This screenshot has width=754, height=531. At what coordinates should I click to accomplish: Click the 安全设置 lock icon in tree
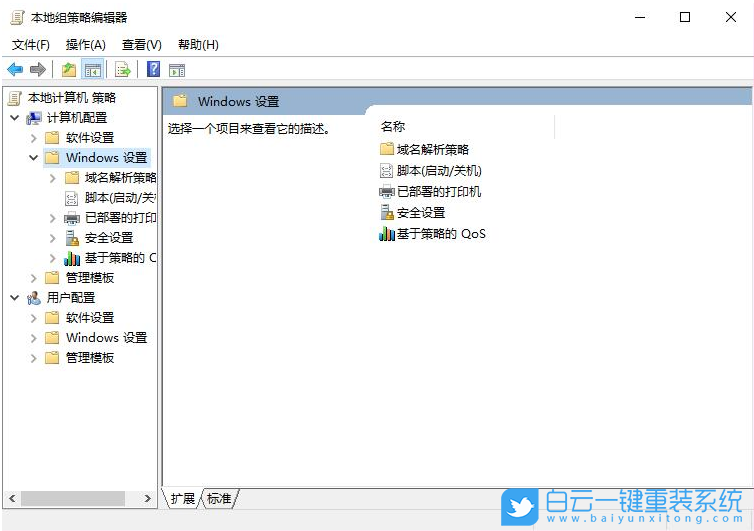point(72,238)
